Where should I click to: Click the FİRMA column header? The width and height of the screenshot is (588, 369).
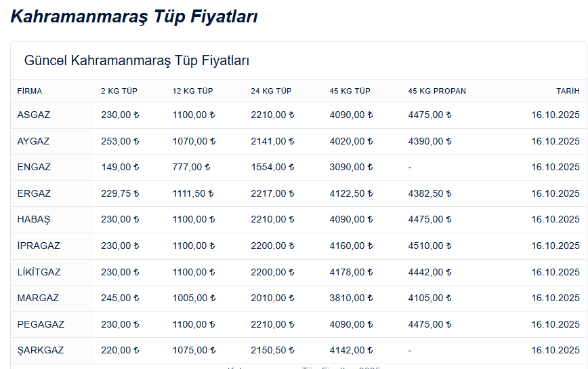point(30,91)
